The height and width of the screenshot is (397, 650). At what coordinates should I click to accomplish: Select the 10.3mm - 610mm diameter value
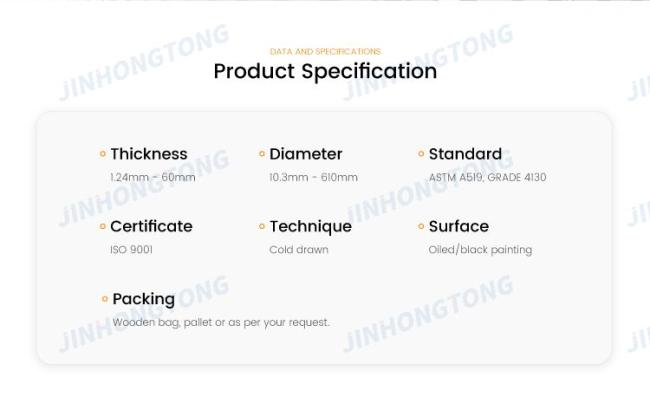pyautogui.click(x=313, y=177)
